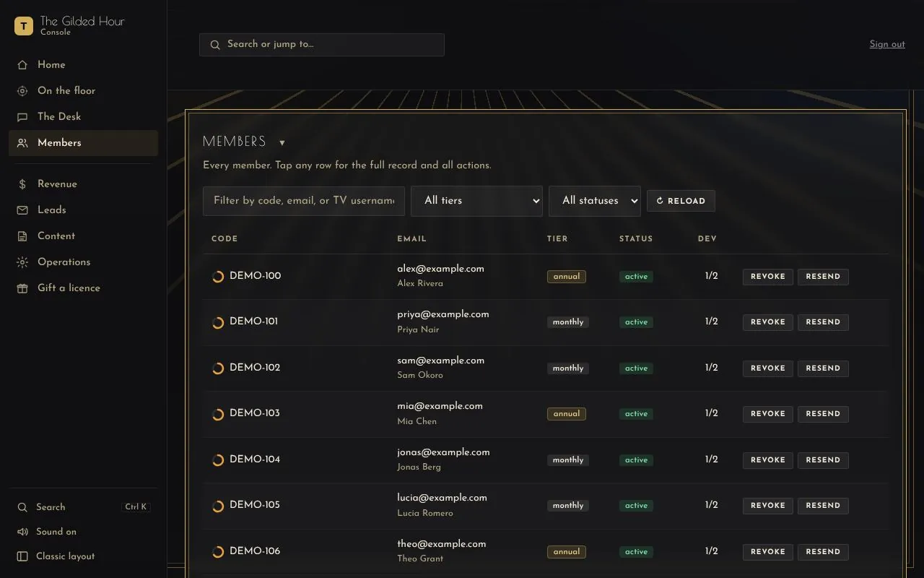Click the Operations sun-gear icon

point(22,262)
